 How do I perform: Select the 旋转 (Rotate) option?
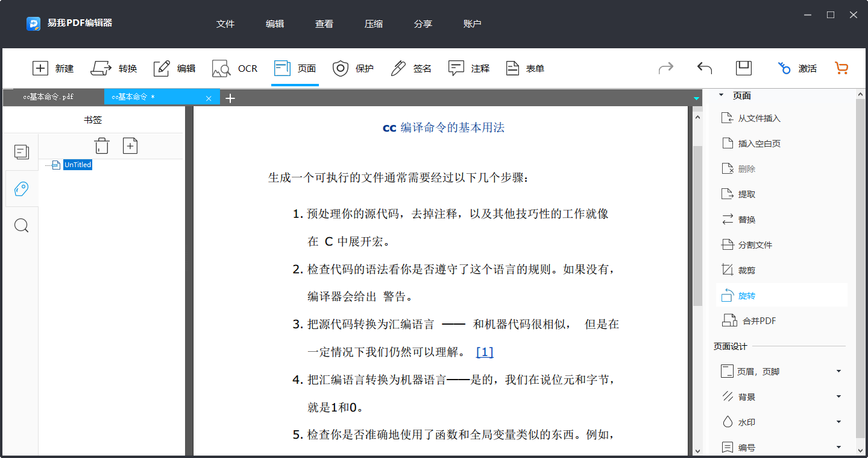[x=781, y=296]
